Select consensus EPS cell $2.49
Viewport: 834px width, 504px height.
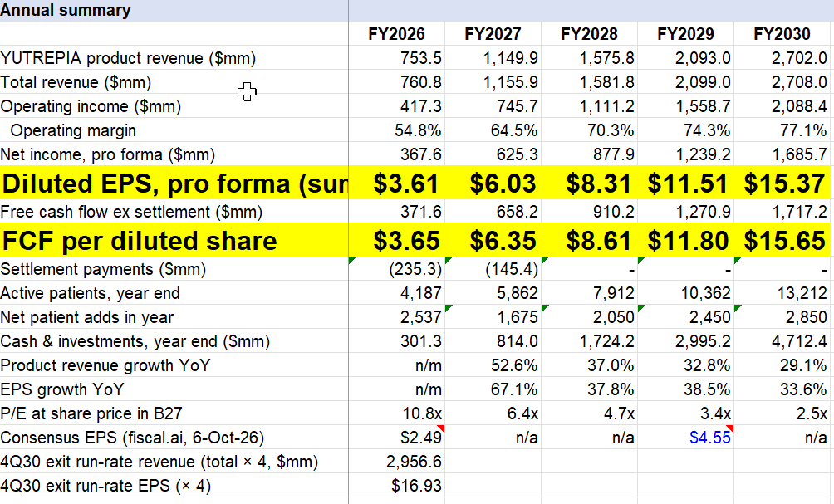397,437
